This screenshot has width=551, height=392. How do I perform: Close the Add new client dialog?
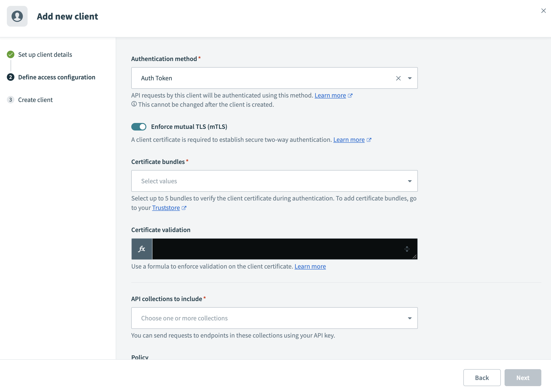(543, 11)
